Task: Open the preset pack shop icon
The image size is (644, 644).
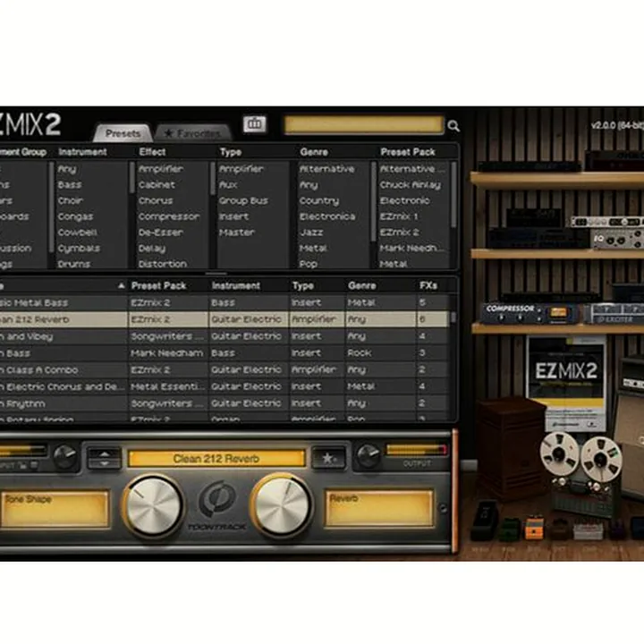Action: 255,124
